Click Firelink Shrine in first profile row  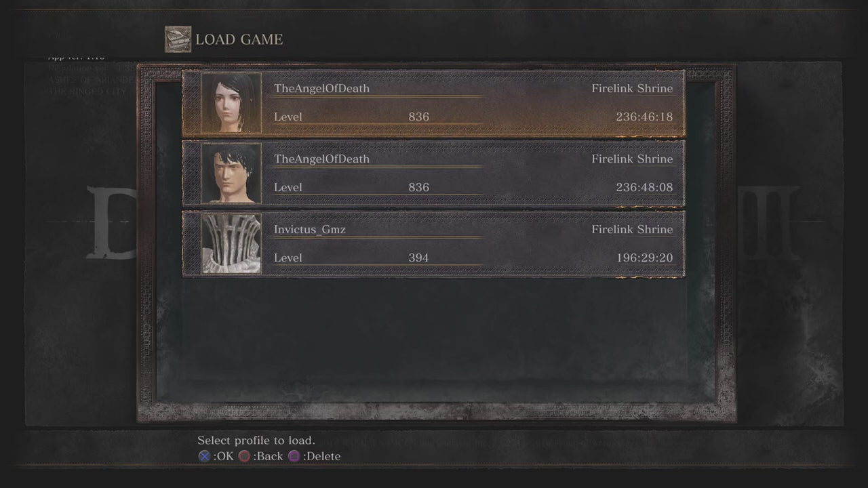[x=632, y=88]
